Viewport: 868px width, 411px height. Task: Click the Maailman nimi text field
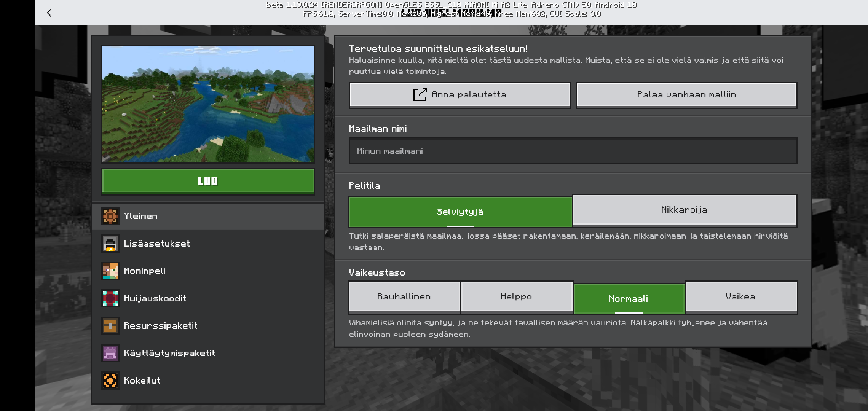(573, 151)
